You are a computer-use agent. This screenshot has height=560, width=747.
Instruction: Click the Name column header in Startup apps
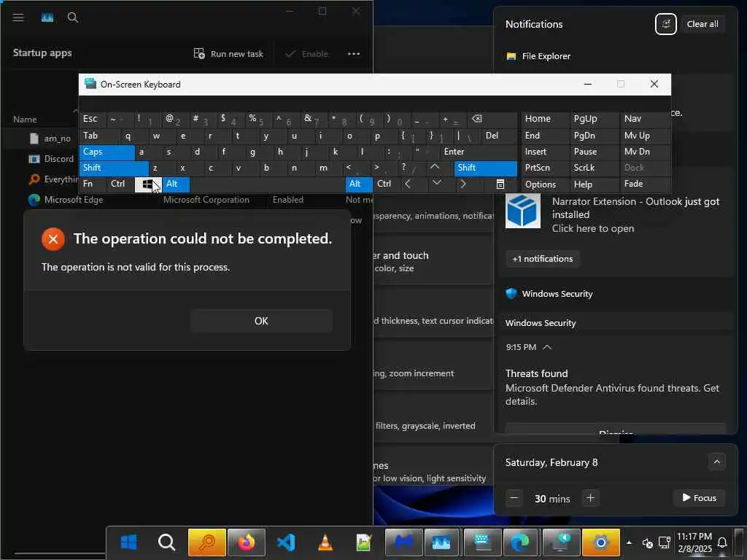(25, 120)
